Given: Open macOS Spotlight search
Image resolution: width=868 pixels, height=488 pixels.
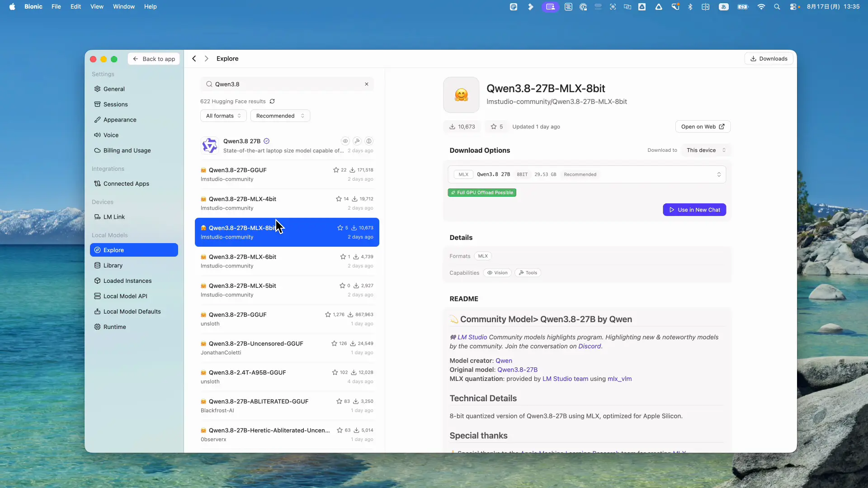Looking at the screenshot, I should pos(777,7).
